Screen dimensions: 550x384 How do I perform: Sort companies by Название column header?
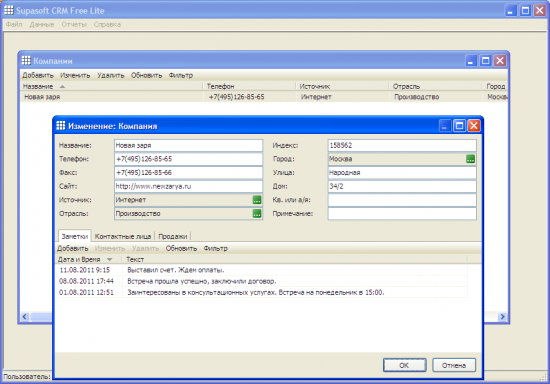click(x=112, y=86)
